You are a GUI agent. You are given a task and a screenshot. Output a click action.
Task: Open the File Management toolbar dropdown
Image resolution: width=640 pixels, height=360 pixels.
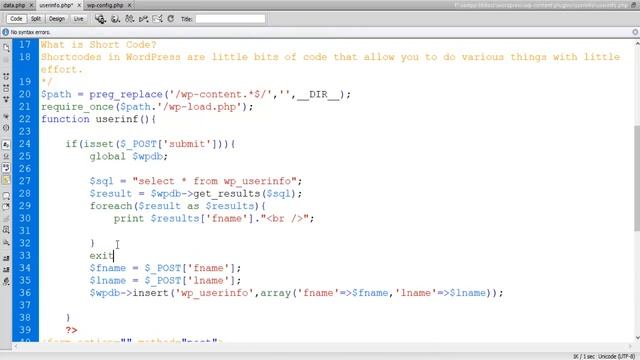129,19
